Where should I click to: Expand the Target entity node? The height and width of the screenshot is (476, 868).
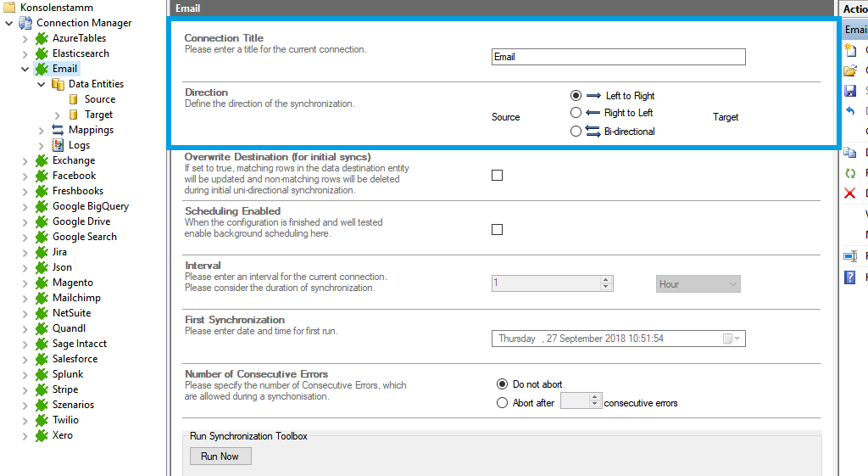[x=57, y=115]
